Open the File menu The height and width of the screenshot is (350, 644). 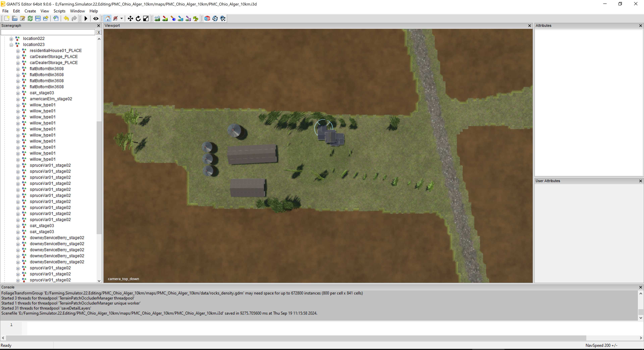5,11
